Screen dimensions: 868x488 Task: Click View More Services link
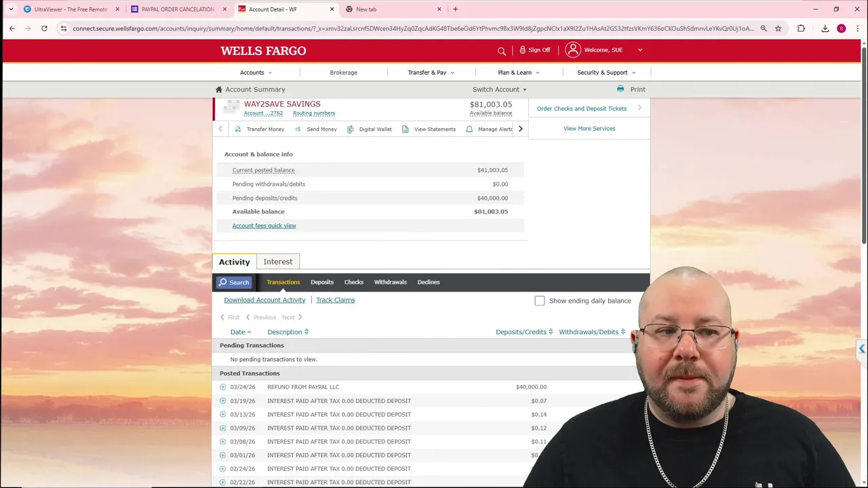click(x=589, y=129)
